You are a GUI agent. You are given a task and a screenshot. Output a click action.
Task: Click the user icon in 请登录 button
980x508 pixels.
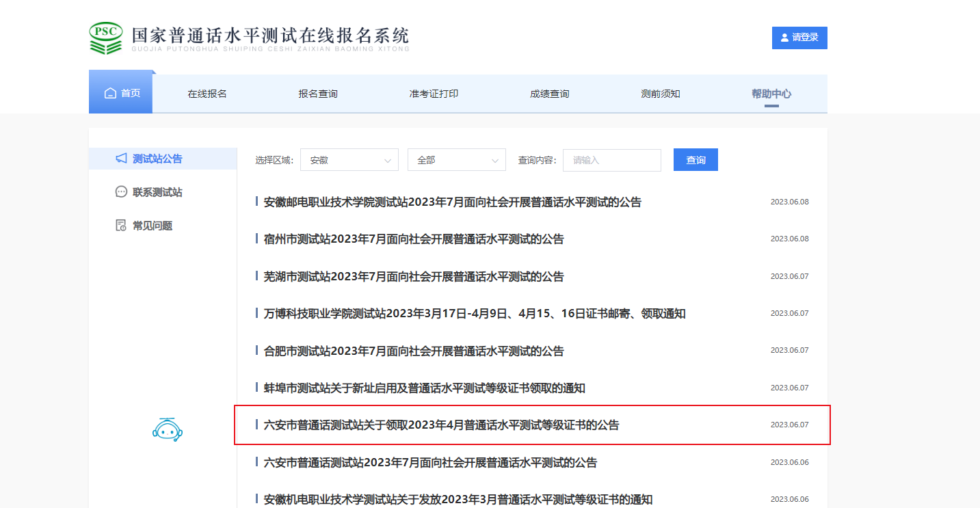point(784,38)
